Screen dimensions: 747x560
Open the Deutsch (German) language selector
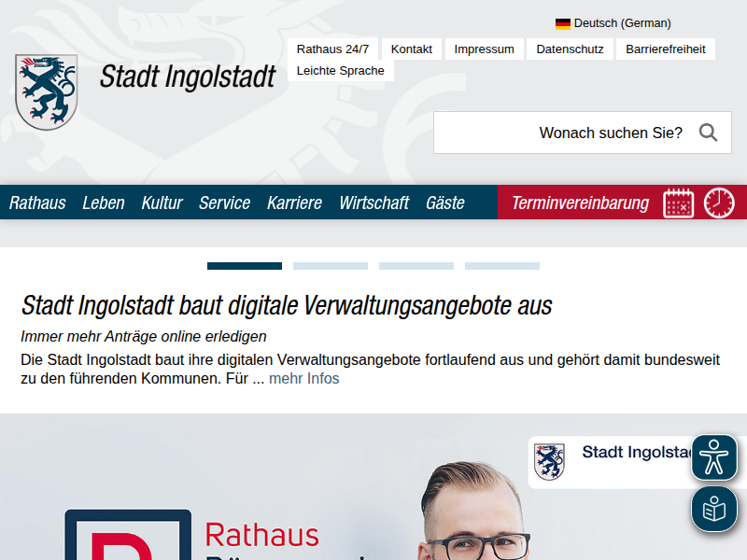tap(613, 23)
